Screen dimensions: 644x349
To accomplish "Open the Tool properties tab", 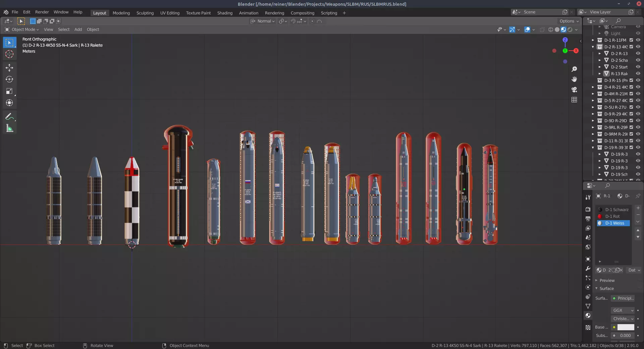I will point(588,197).
